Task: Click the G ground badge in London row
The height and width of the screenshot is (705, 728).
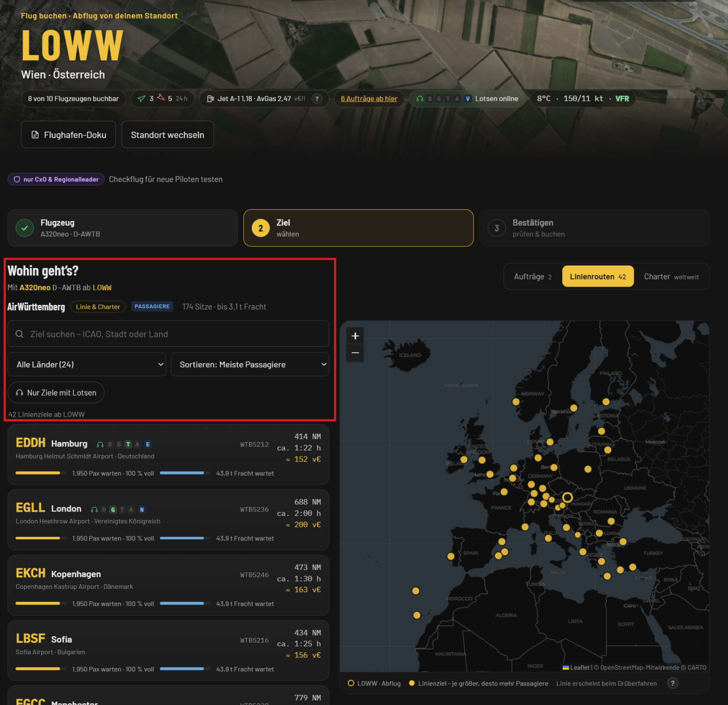Action: tap(113, 510)
